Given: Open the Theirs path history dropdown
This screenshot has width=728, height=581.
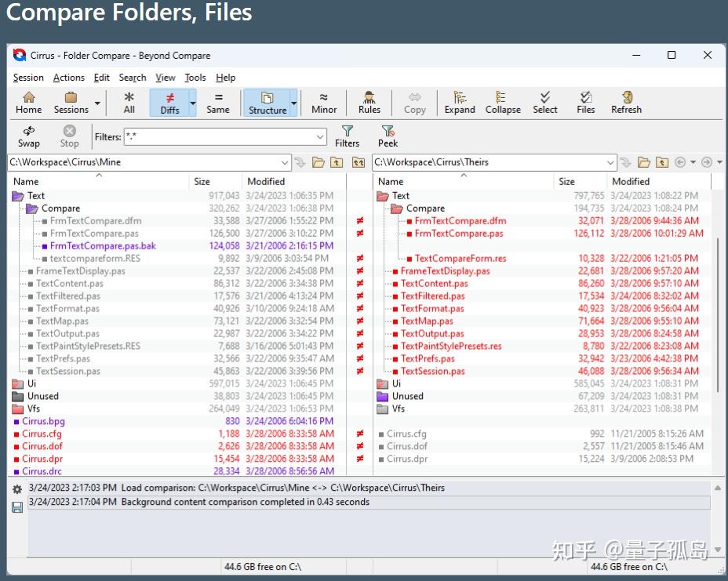Looking at the screenshot, I should (610, 162).
